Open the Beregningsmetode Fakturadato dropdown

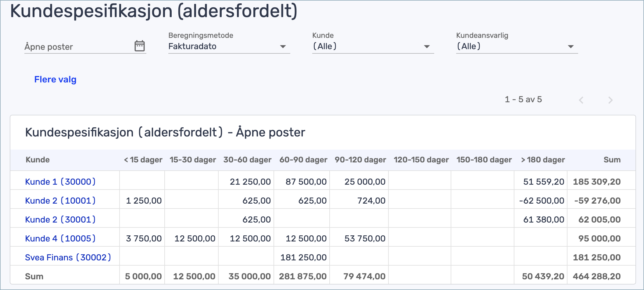click(229, 46)
